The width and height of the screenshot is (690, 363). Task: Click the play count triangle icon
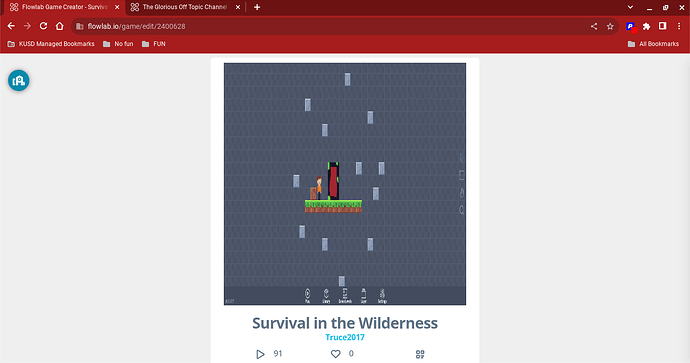tap(260, 354)
